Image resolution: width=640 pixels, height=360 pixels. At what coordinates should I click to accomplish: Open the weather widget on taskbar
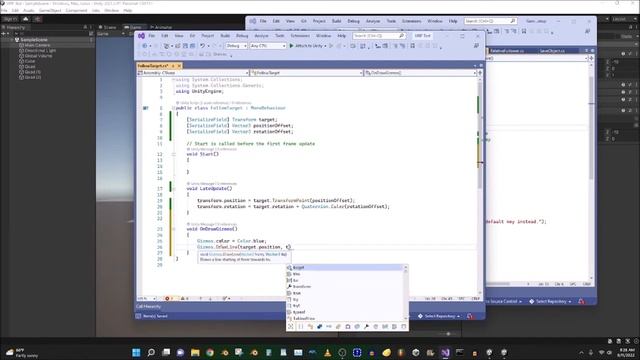pos(22,353)
